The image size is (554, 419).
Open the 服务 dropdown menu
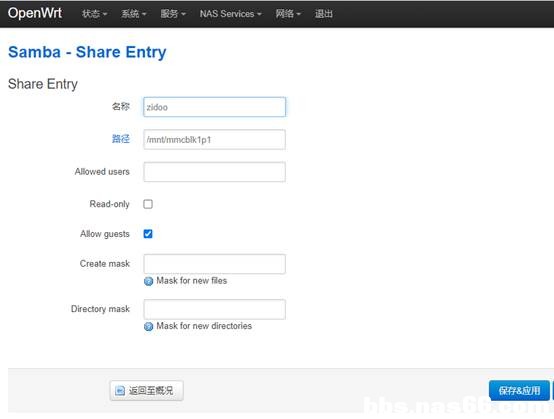(173, 14)
